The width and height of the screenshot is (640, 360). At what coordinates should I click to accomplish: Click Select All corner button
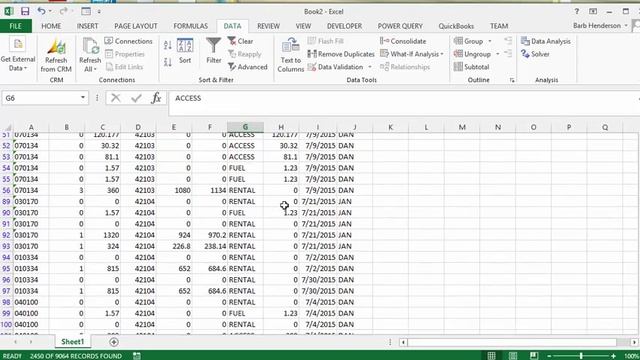point(7,127)
